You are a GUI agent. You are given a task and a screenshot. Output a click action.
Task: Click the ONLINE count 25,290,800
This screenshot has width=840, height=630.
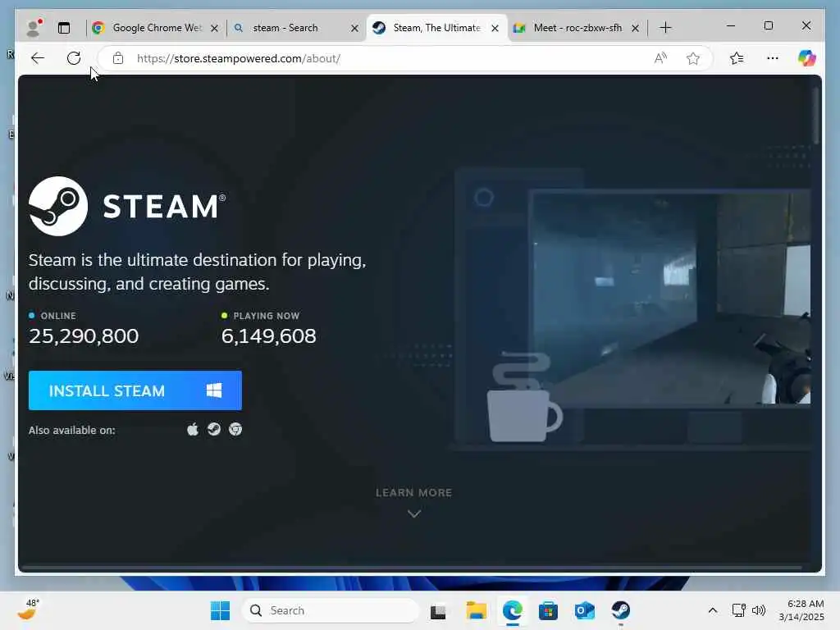(x=84, y=336)
